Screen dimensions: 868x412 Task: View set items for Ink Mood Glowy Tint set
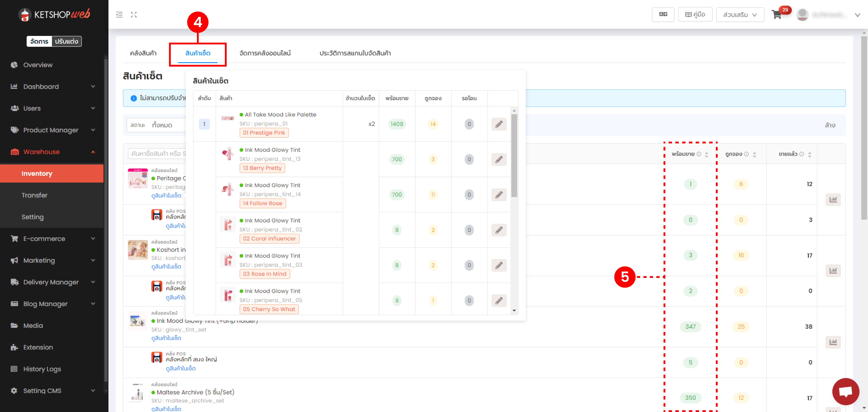coord(166,338)
